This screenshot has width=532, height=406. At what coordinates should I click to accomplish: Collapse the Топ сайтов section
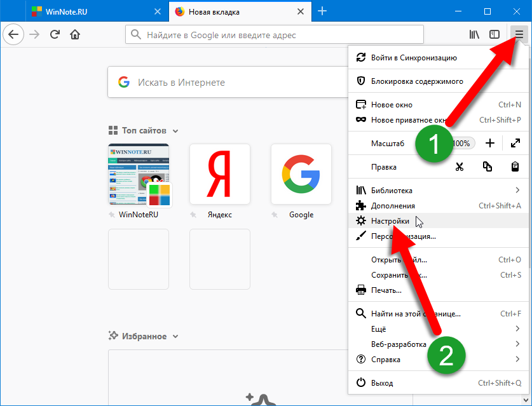click(175, 131)
